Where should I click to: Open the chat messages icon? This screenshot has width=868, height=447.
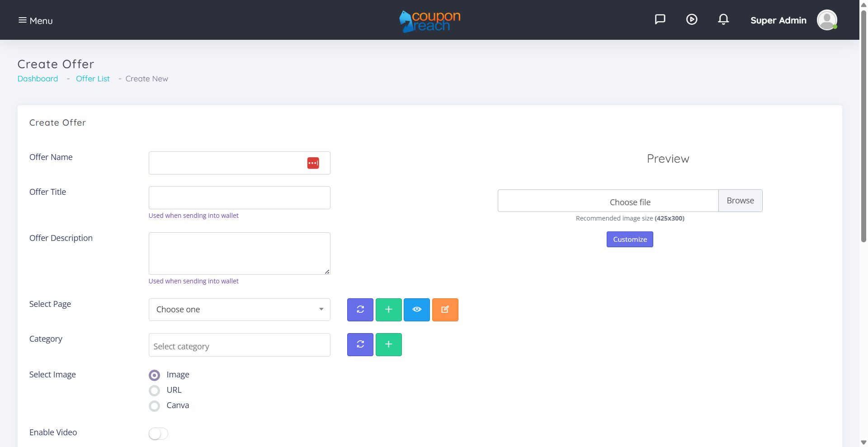660,19
